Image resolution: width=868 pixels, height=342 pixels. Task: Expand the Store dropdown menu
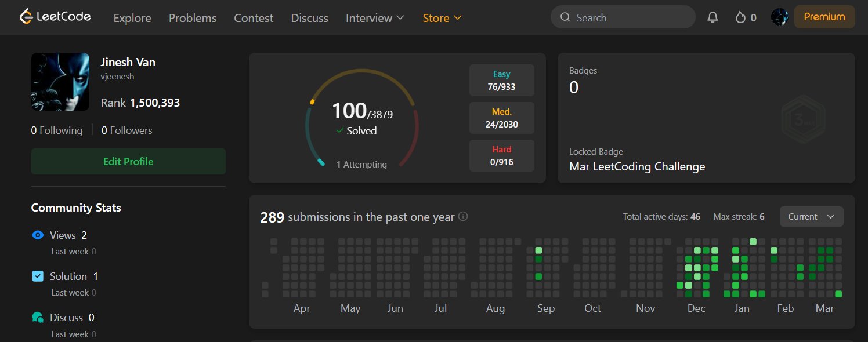click(442, 18)
